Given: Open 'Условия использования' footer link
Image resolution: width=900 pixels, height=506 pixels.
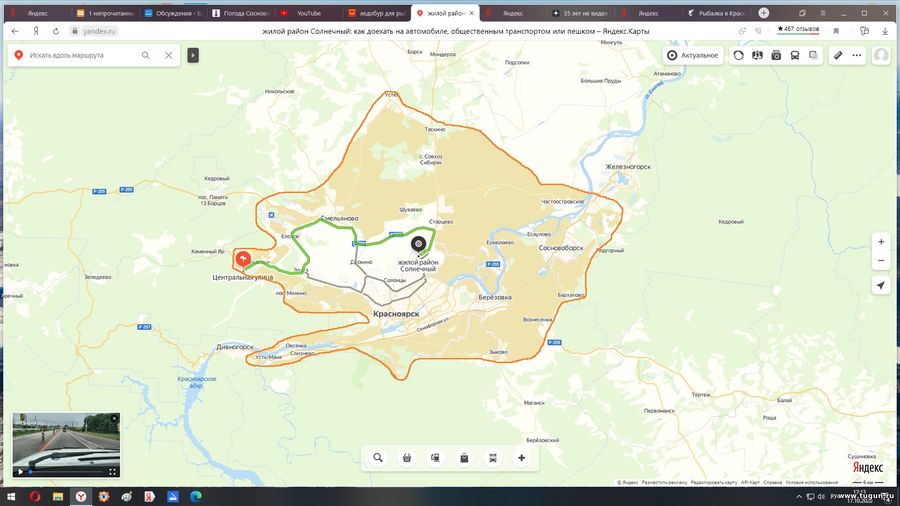Looking at the screenshot, I should tap(812, 482).
